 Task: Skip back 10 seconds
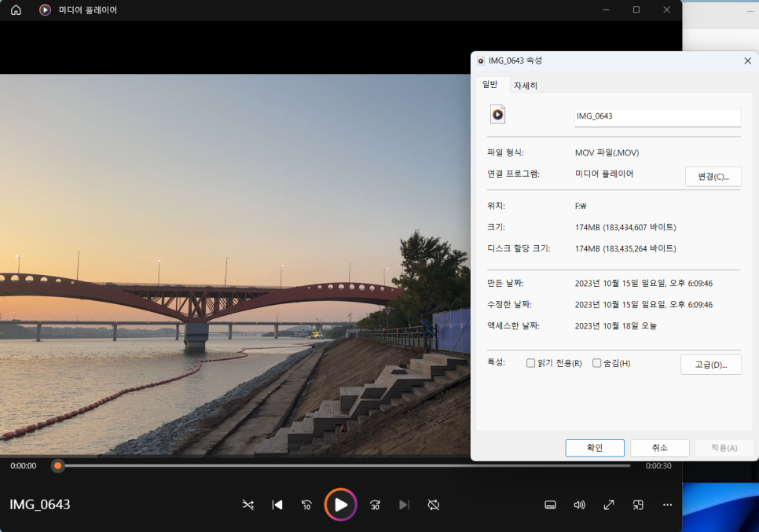tap(307, 505)
